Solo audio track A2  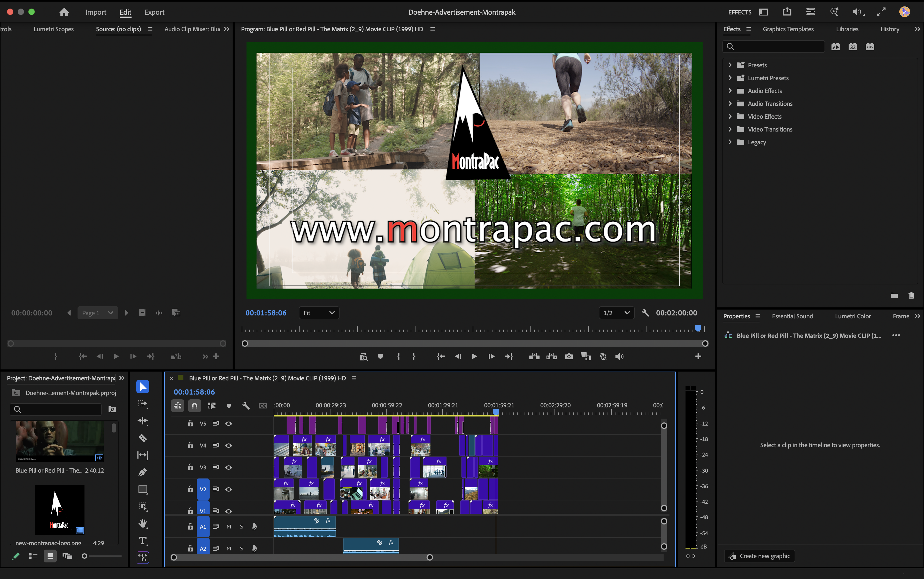coord(242,548)
